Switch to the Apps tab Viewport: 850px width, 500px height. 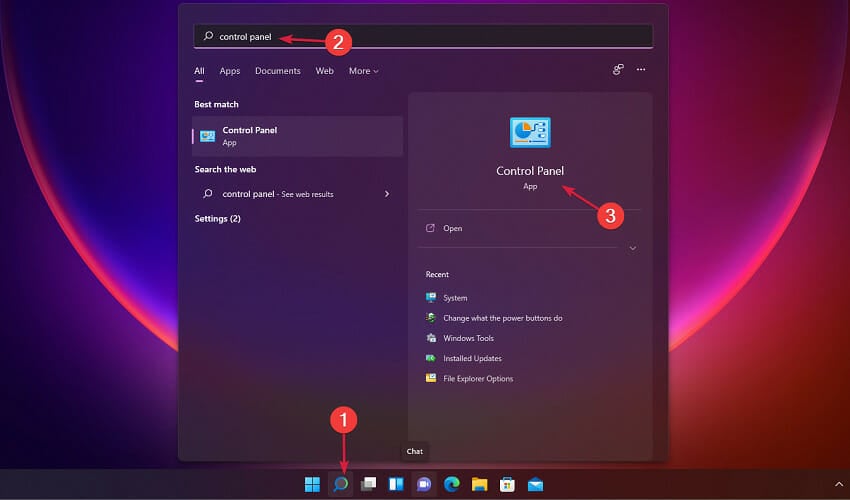pos(230,71)
